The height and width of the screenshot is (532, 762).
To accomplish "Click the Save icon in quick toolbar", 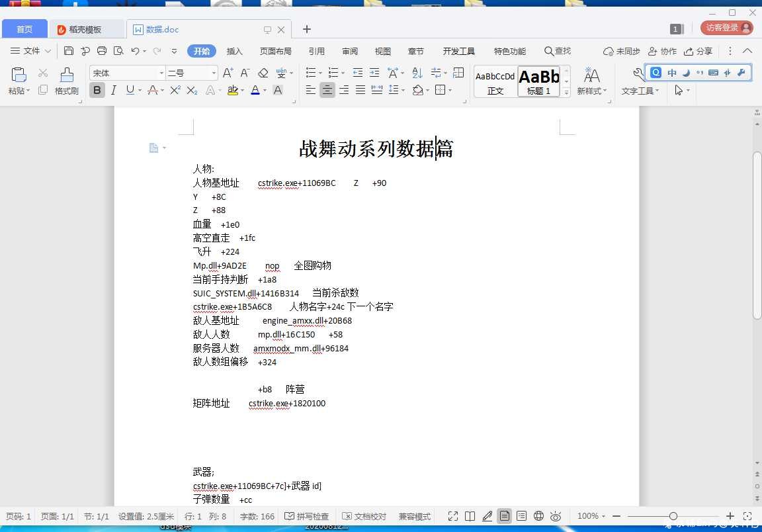I will click(69, 51).
